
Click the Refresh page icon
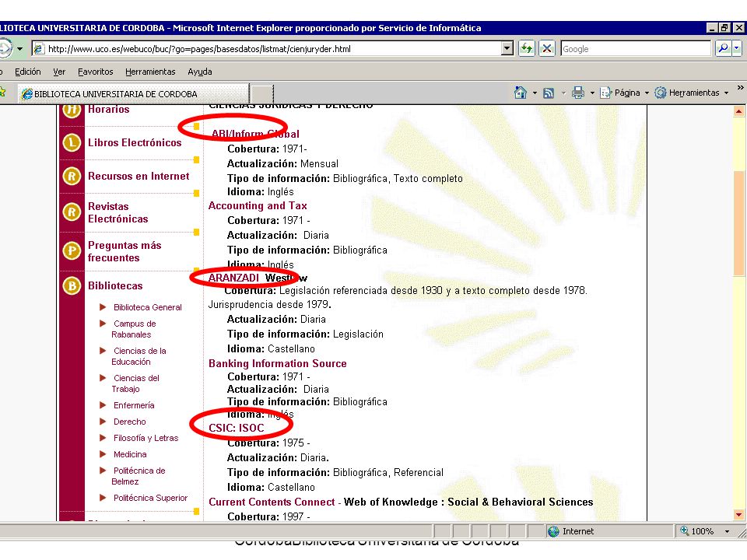click(x=527, y=48)
